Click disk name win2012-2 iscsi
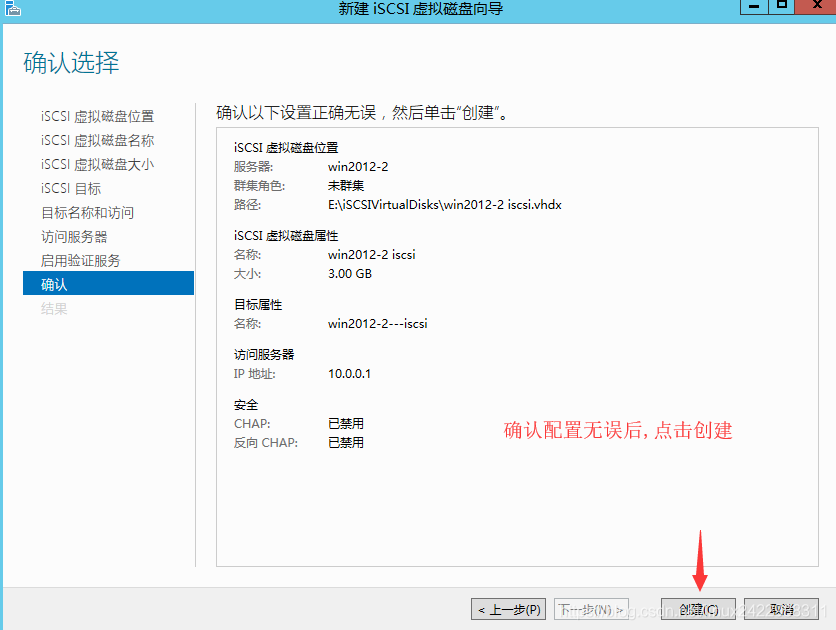This screenshot has height=630, width=836. pos(372,255)
